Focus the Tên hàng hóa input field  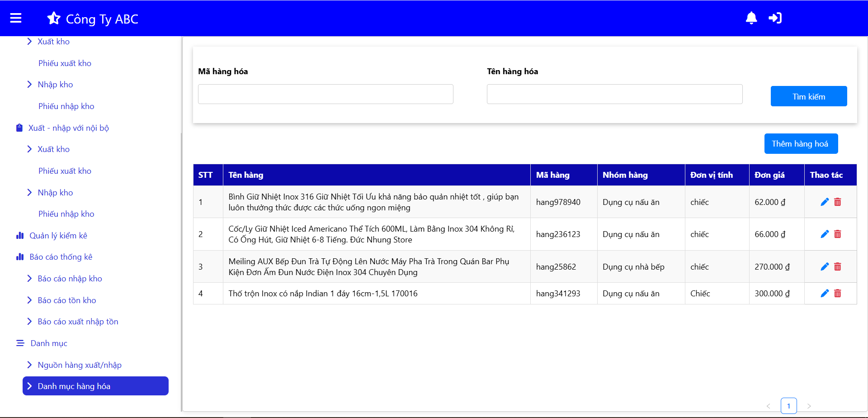click(615, 94)
